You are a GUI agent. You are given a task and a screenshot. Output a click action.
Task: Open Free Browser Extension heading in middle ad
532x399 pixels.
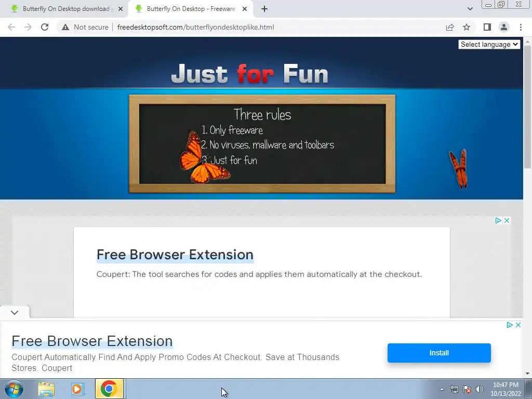175,255
